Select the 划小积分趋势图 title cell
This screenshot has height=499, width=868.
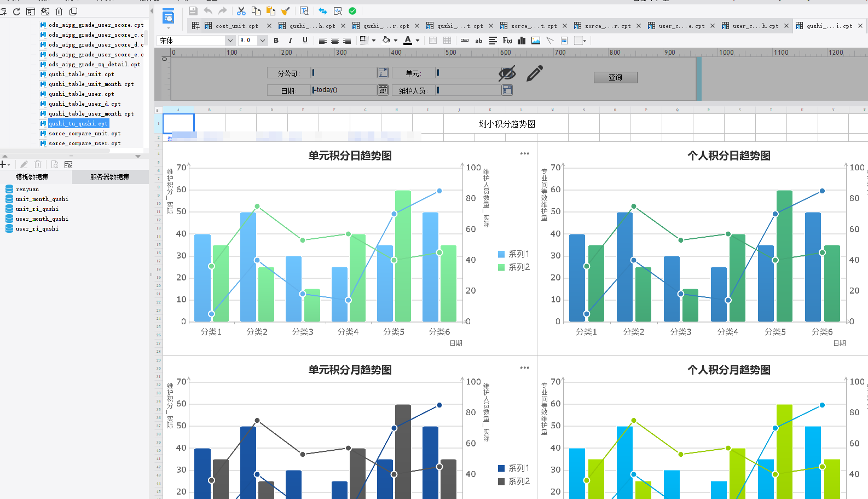(x=507, y=124)
